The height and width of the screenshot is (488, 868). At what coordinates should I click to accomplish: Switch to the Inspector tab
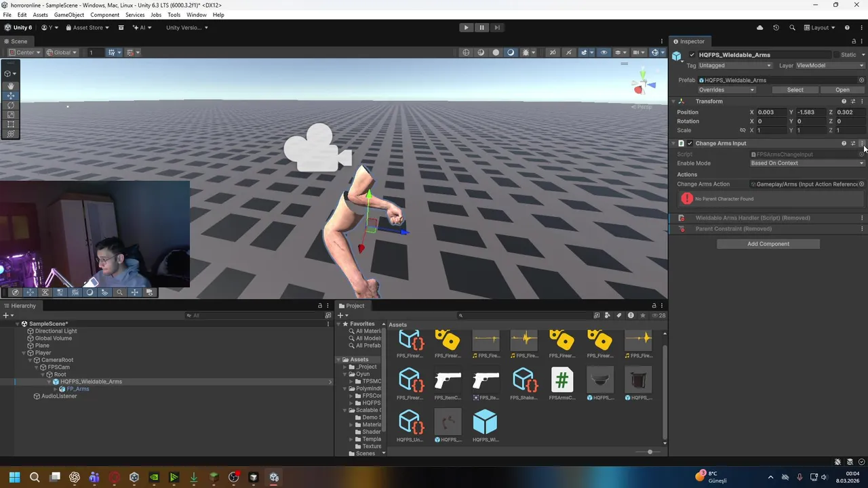pyautogui.click(x=688, y=41)
